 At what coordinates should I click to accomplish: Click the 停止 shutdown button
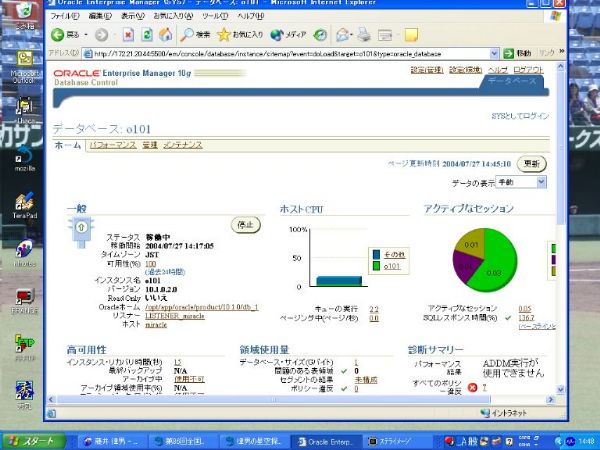tap(246, 225)
